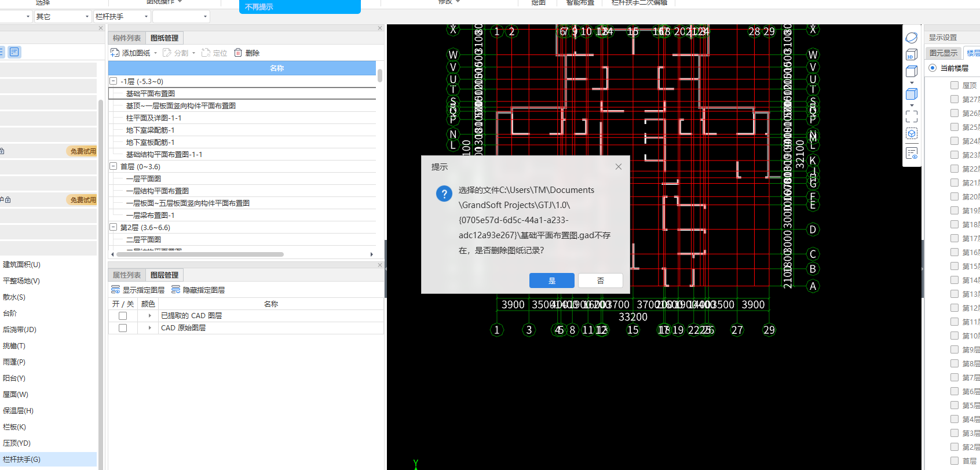980x470 pixels.
Task: Select the 一层结构平面布置图 drawing row
Action: [242, 191]
